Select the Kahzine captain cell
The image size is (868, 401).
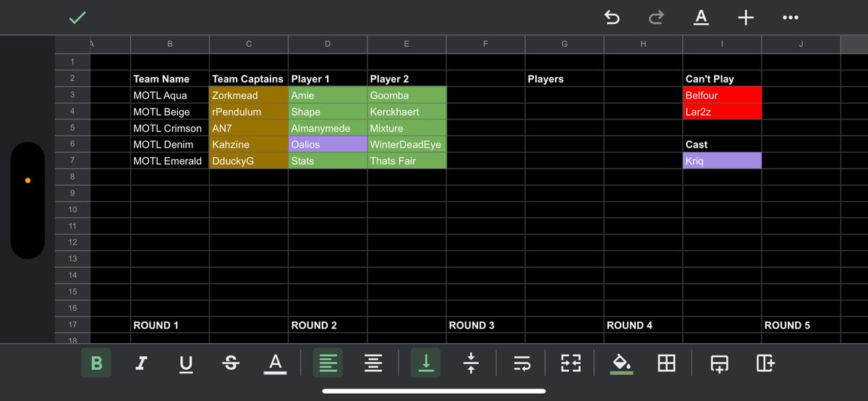249,145
